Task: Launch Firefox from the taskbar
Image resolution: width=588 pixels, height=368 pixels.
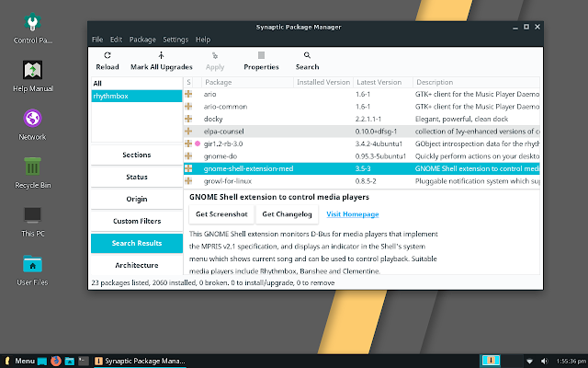Action: pyautogui.click(x=56, y=361)
